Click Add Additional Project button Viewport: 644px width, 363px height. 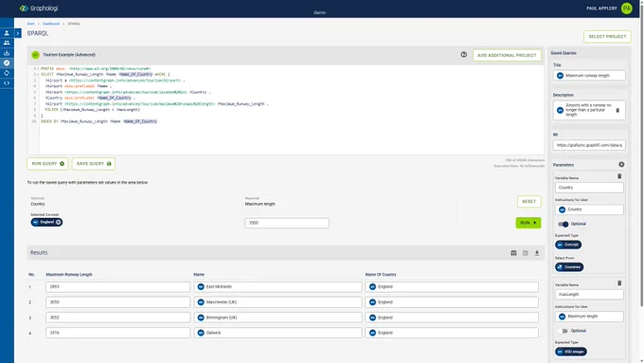pos(507,55)
